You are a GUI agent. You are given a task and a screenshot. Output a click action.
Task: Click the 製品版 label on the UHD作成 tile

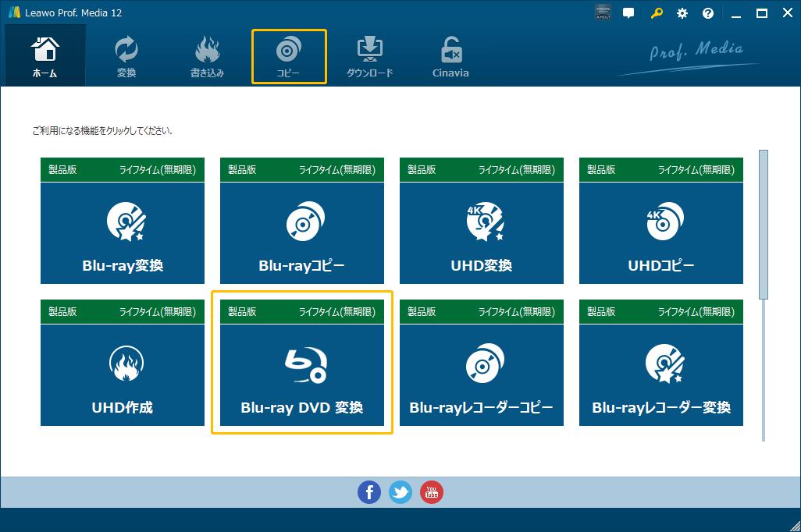point(62,311)
